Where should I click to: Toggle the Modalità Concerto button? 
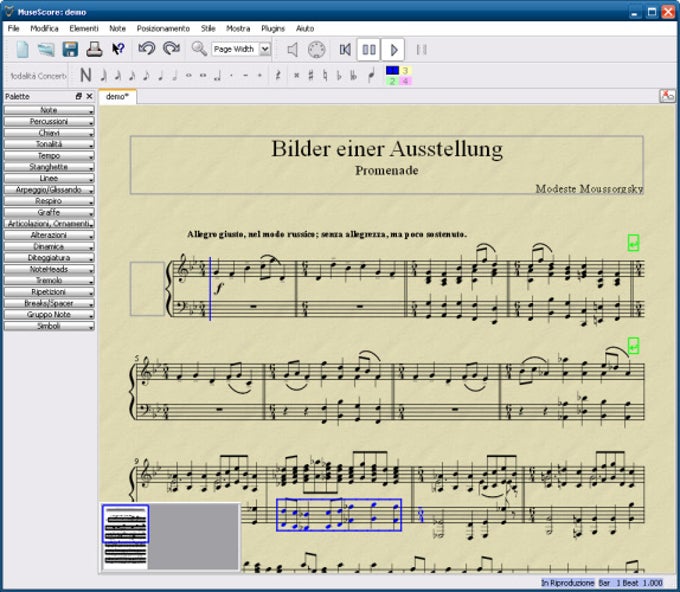[38, 76]
